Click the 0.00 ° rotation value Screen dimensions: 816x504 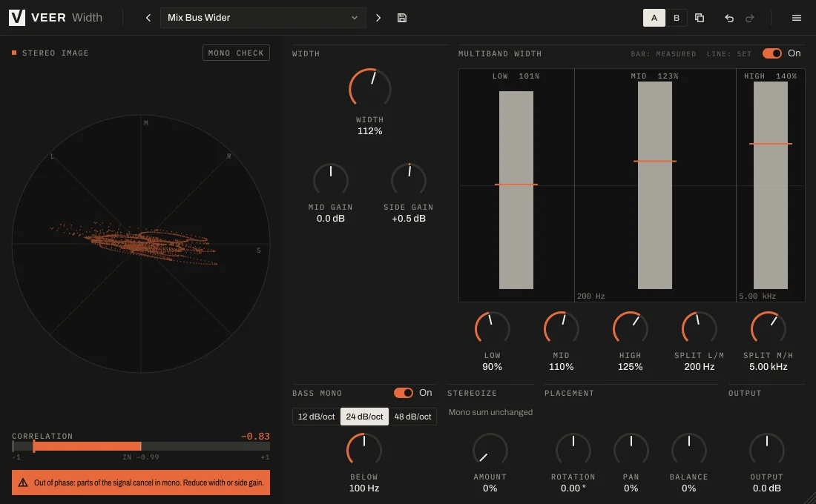(573, 488)
